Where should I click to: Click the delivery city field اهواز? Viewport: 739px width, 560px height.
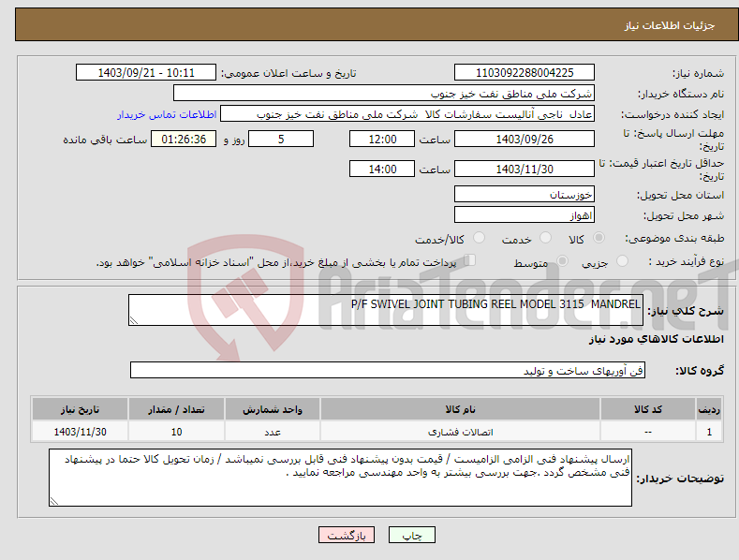(525, 215)
